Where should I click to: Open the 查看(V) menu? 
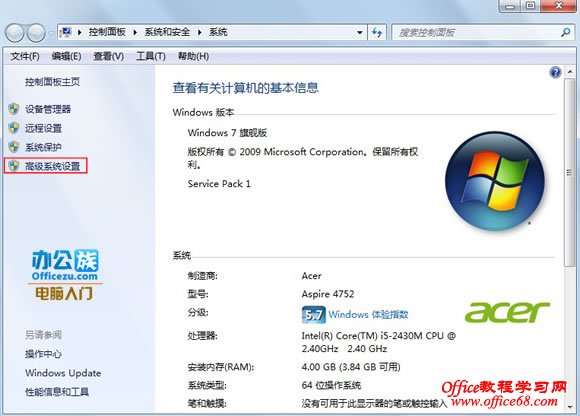click(108, 56)
